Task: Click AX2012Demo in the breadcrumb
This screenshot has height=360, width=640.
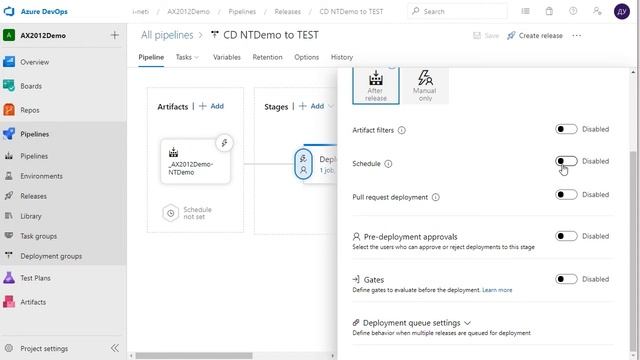Action: click(188, 11)
